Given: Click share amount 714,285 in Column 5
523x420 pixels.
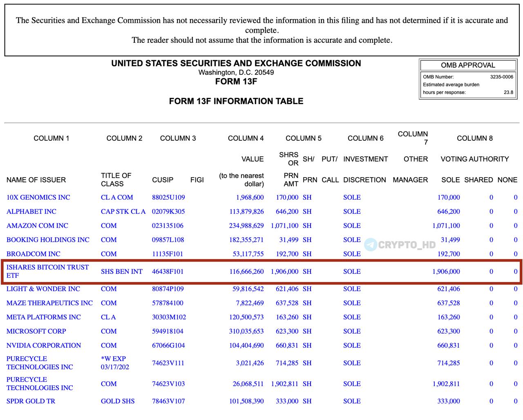Looking at the screenshot, I should [287, 362].
